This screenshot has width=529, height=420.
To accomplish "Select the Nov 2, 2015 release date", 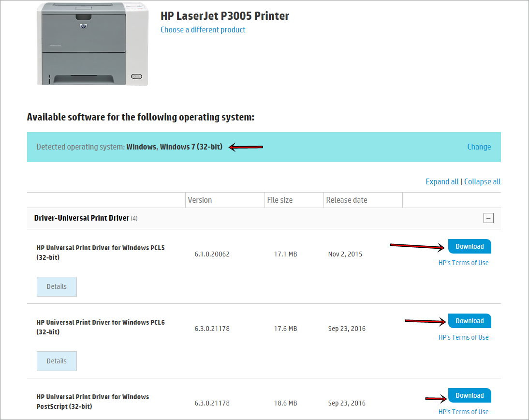I will pos(345,254).
